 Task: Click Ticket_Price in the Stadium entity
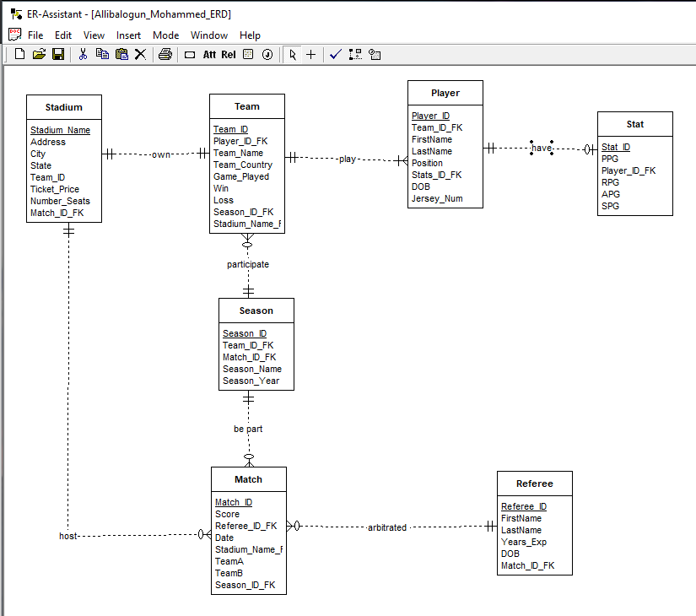click(x=55, y=189)
